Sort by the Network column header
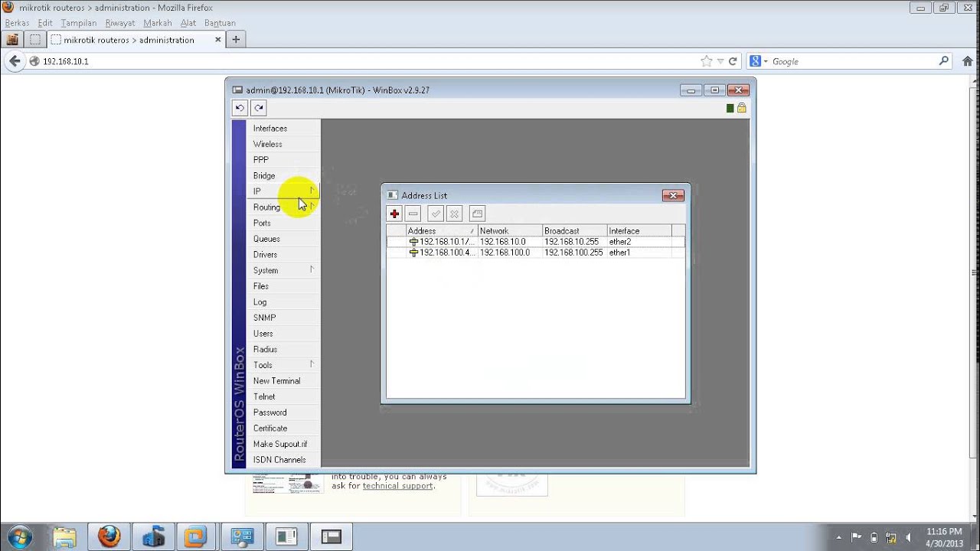The image size is (980, 551). pyautogui.click(x=510, y=230)
